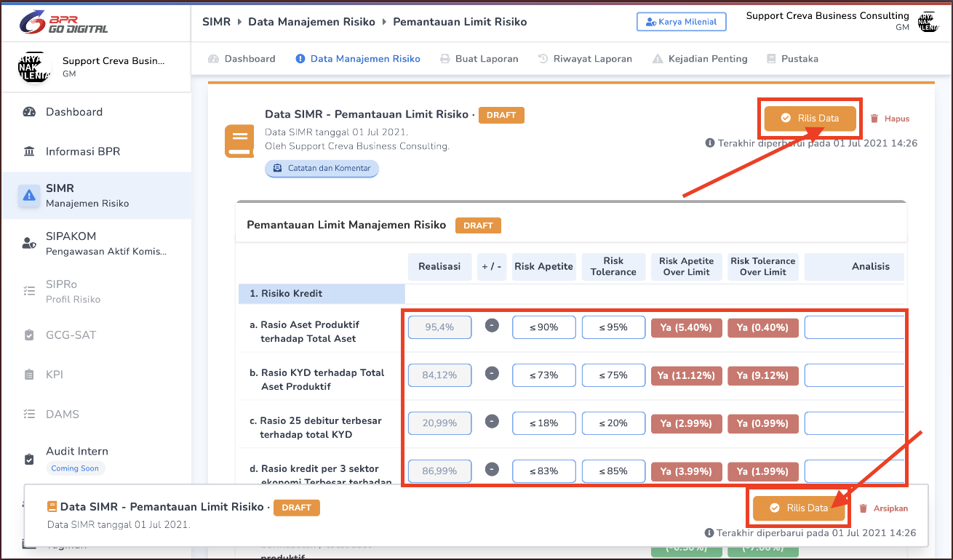Switch to the Dashboard tab

[x=242, y=59]
